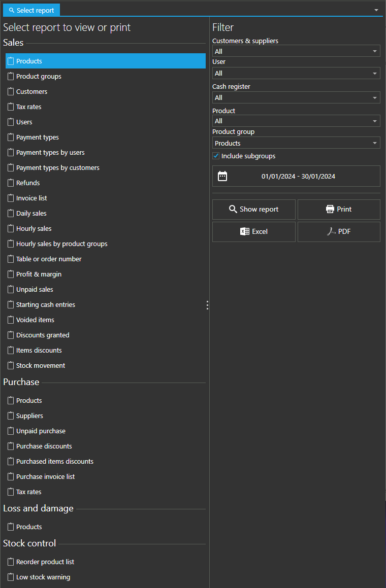The height and width of the screenshot is (588, 386).
Task: Click the printer icon on Print button
Action: click(x=330, y=209)
